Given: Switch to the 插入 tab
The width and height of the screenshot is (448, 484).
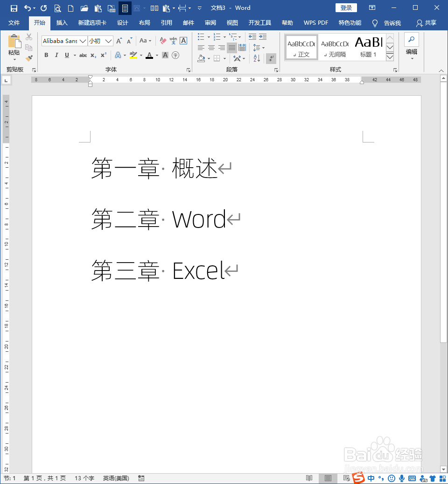Looking at the screenshot, I should (x=62, y=23).
